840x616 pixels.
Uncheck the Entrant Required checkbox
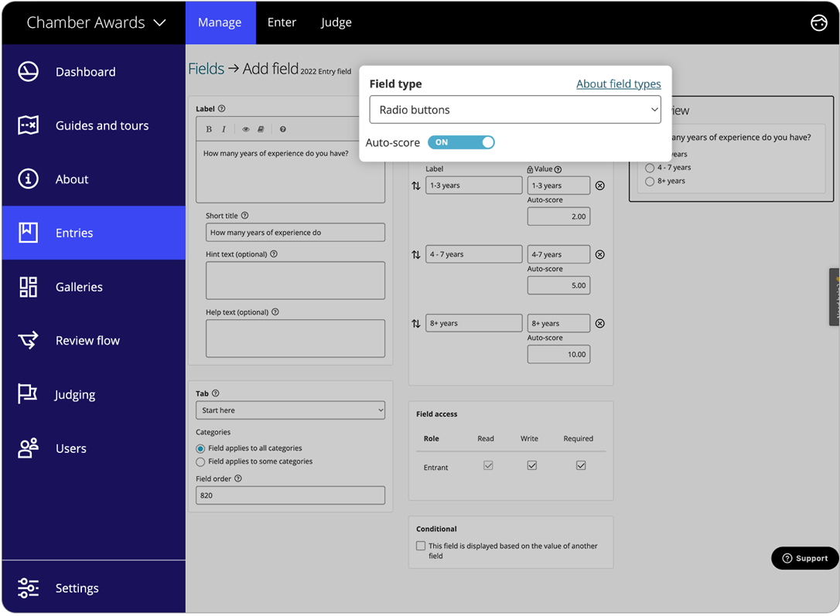(581, 465)
